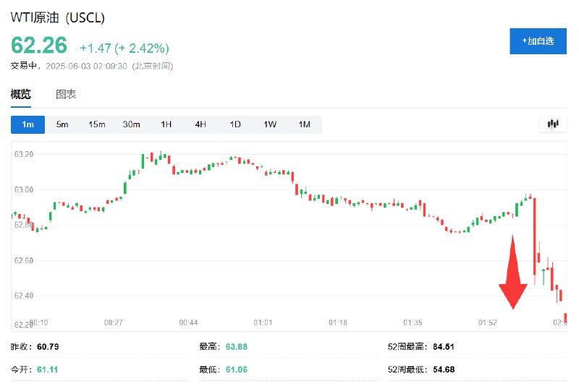Select the 5m timeframe

coord(62,124)
